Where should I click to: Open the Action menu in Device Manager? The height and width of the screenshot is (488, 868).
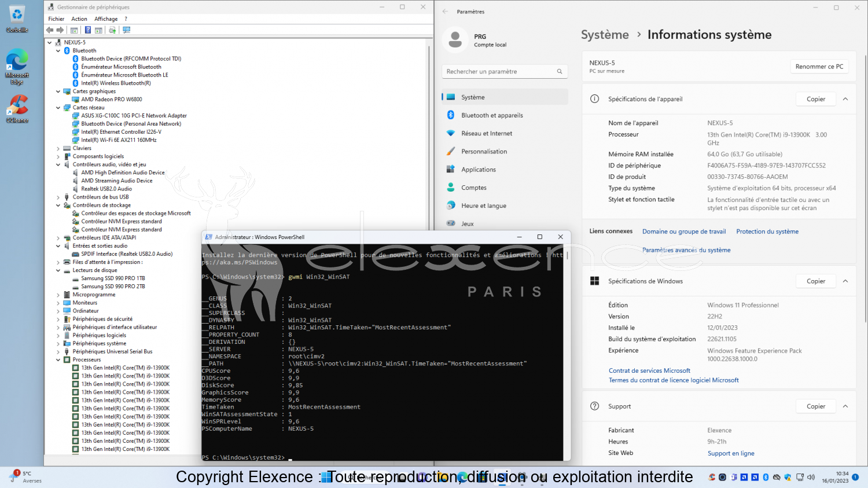tap(79, 19)
